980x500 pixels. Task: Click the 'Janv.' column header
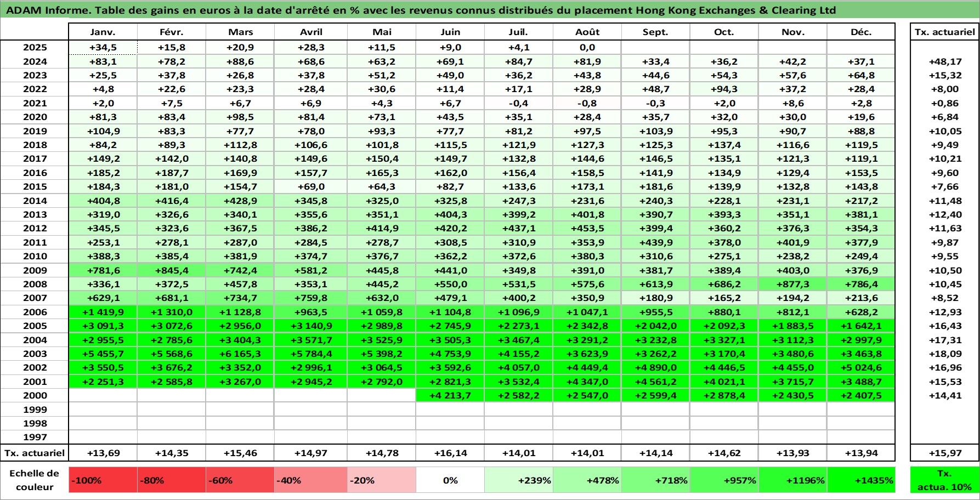pyautogui.click(x=103, y=32)
